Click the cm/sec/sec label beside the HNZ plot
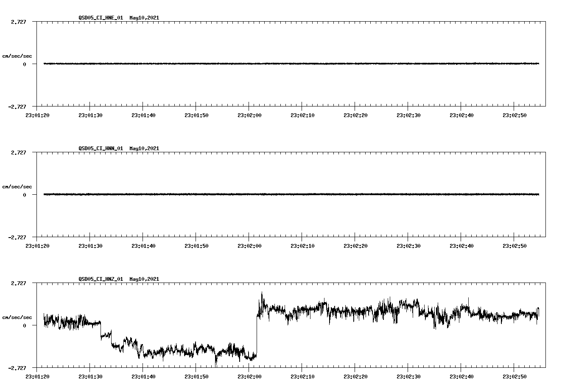 pyautogui.click(x=18, y=317)
